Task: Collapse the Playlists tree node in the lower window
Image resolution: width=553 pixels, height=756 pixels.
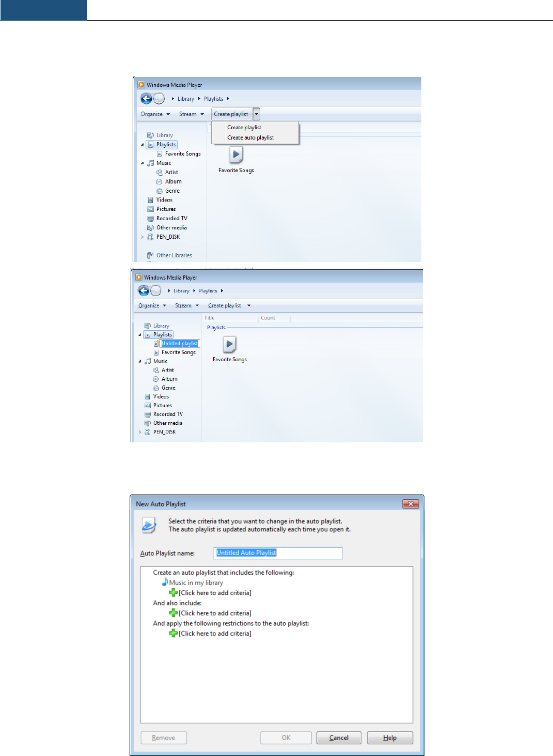Action: pos(140,335)
